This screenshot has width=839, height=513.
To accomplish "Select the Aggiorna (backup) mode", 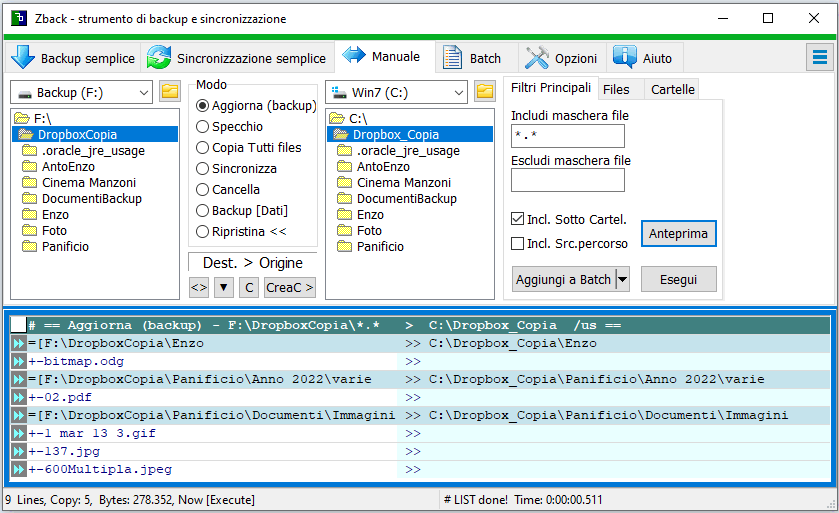I will pos(256,105).
